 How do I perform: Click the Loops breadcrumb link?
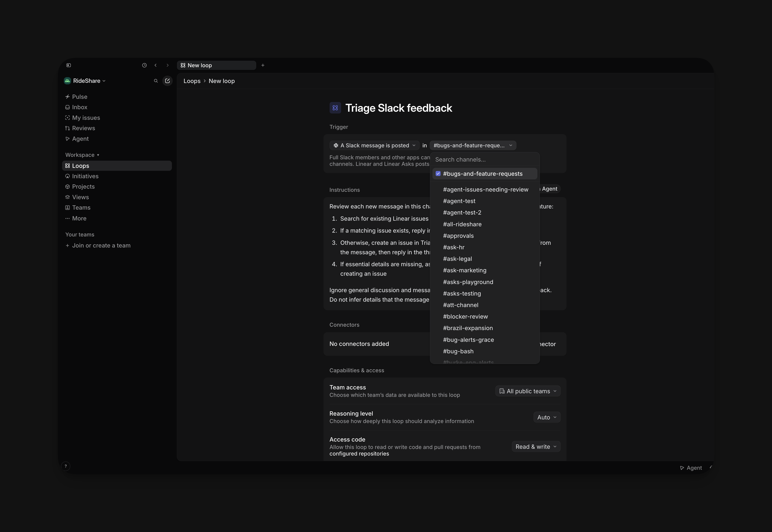click(x=192, y=81)
